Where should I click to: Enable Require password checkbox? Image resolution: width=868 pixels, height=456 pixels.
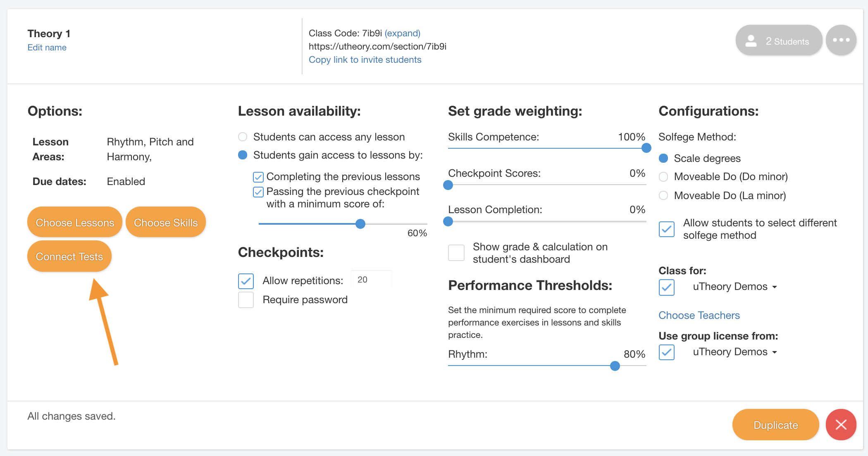tap(246, 299)
